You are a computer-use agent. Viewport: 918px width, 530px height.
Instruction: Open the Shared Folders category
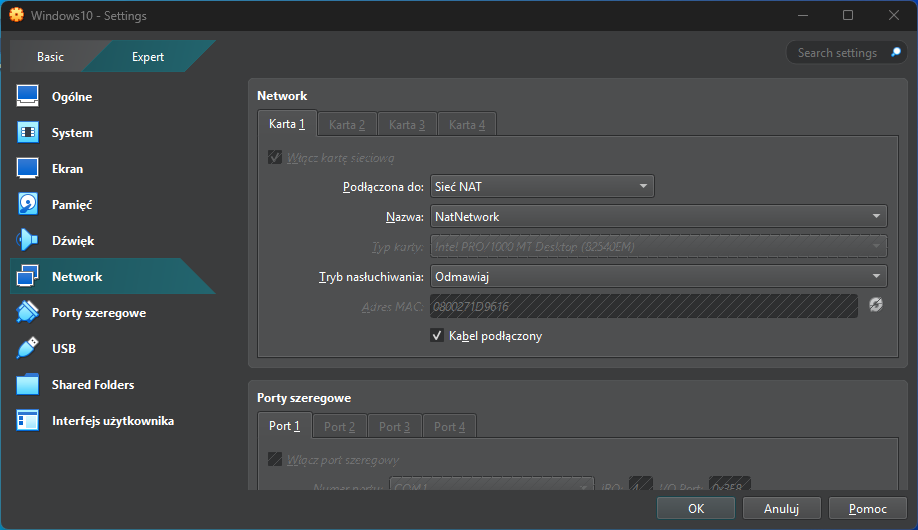(111, 384)
